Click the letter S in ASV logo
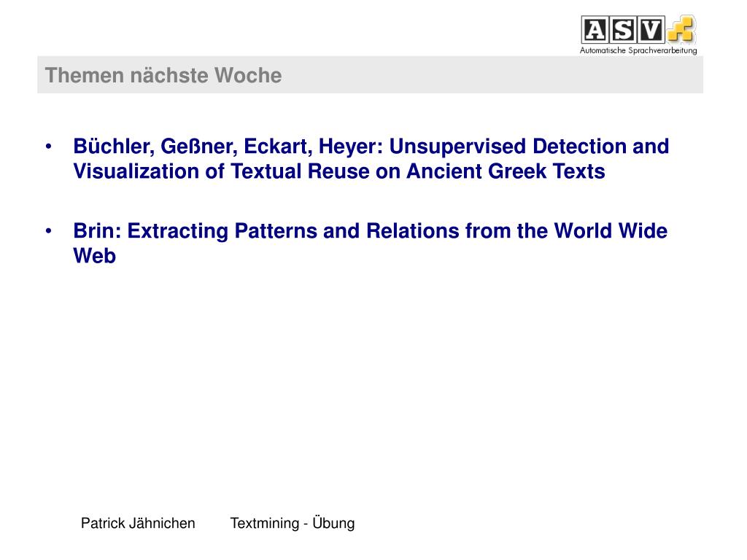 (x=623, y=30)
